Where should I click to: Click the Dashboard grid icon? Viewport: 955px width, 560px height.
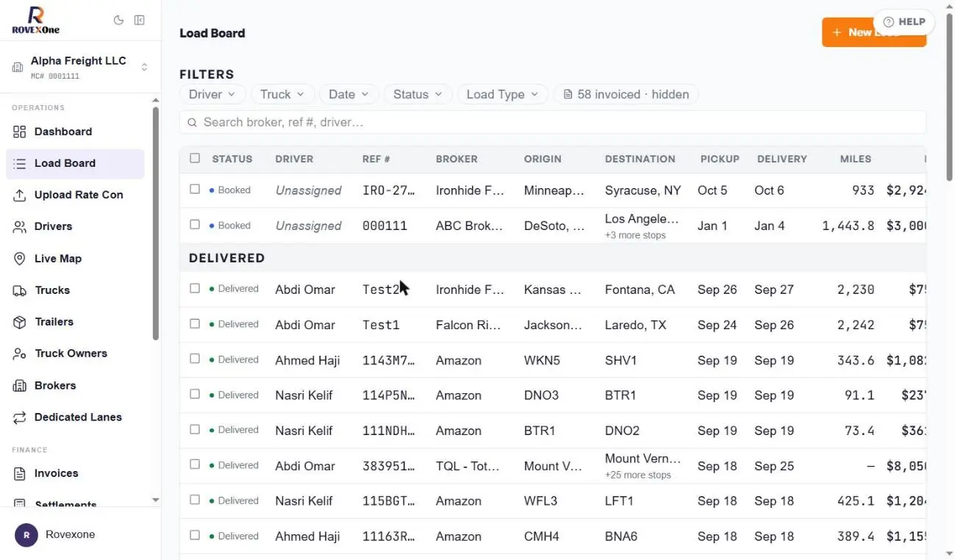pos(20,132)
